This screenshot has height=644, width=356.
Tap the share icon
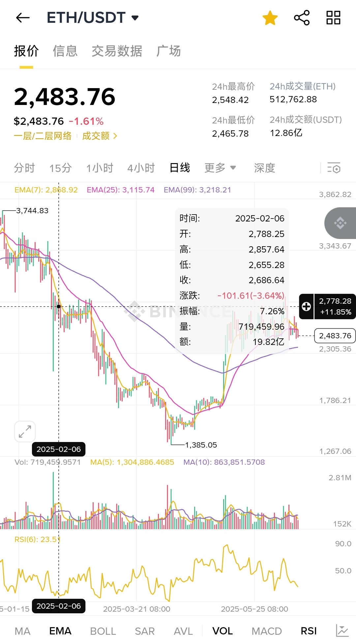(x=302, y=18)
